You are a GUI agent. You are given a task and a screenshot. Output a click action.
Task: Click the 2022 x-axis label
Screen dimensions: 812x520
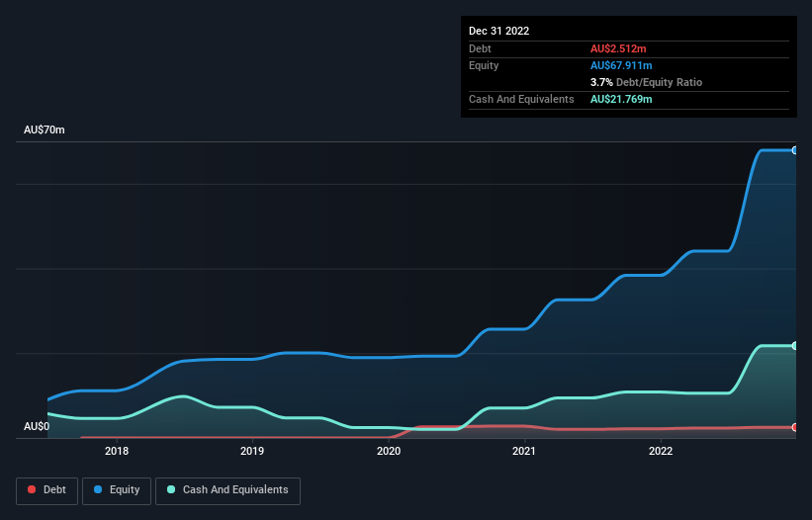click(661, 451)
